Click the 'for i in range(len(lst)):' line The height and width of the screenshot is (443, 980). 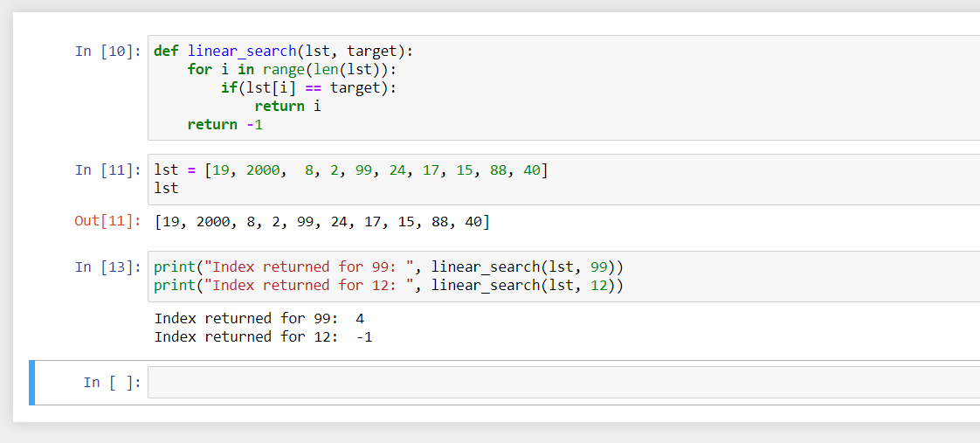293,69
